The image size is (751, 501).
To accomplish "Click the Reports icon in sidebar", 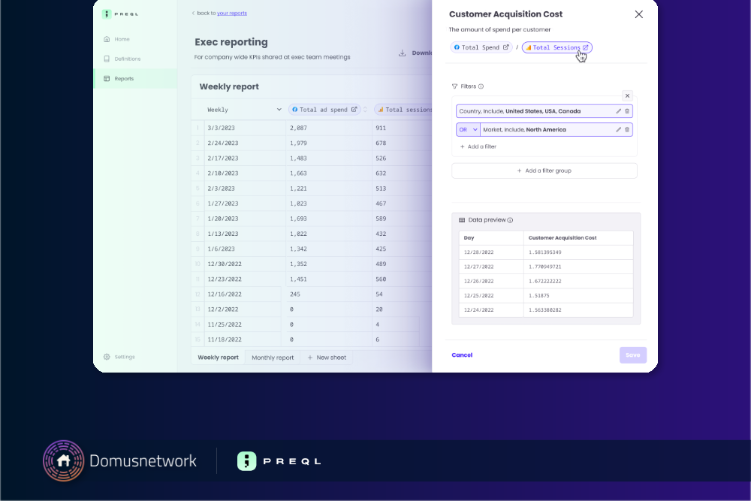I will click(107, 79).
